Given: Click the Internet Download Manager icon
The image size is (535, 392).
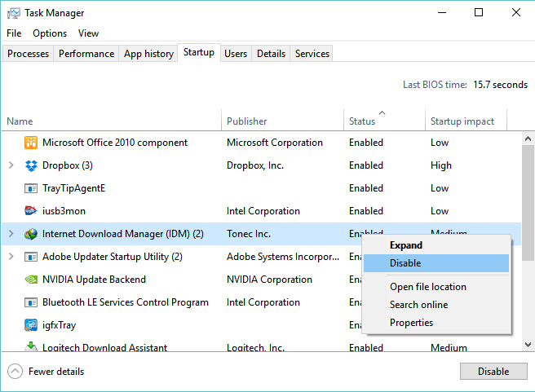Looking at the screenshot, I should point(31,234).
